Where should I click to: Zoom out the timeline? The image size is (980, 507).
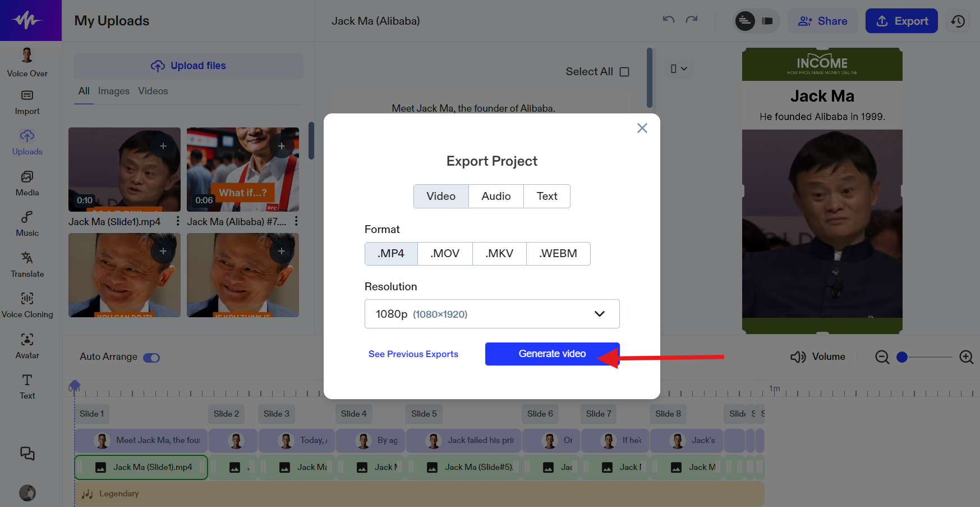pos(882,357)
